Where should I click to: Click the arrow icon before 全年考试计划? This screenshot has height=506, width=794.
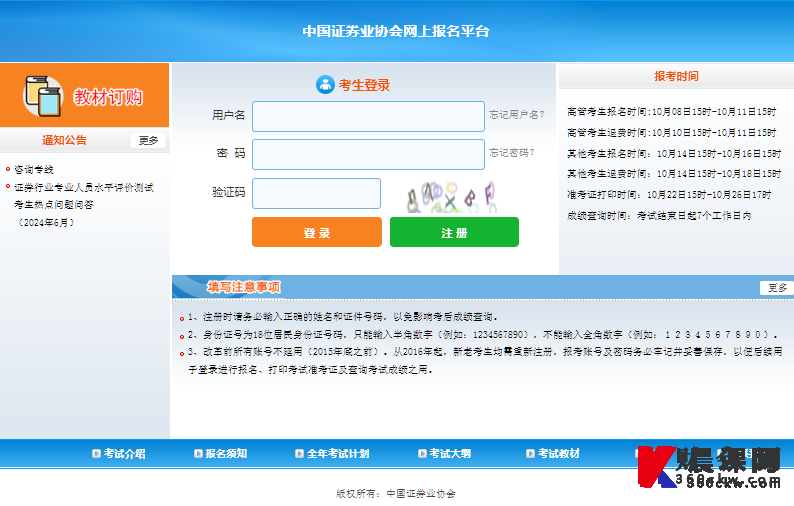click(299, 454)
